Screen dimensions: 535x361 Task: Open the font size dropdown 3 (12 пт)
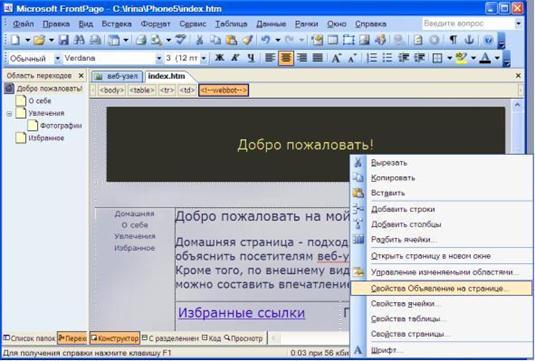204,58
